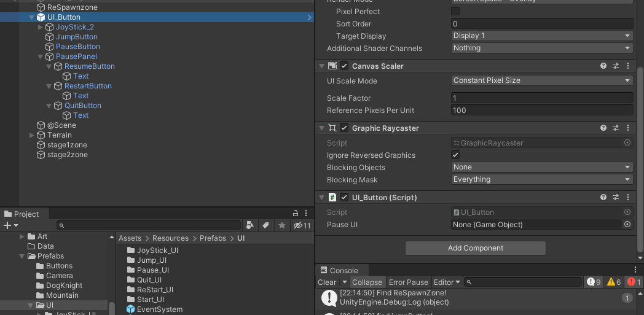Open UI_Button script three-dot options menu
Viewport: 644px width, 315px height.
628,197
